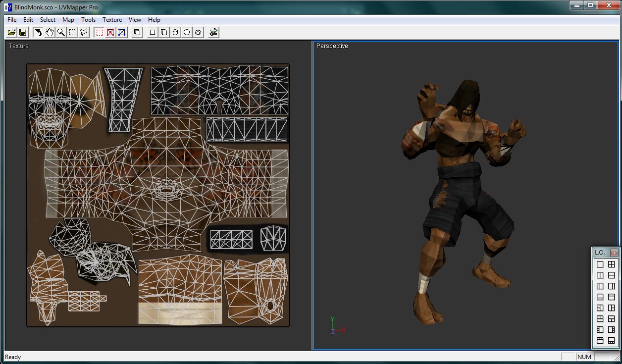
Task: Pick the black dashed rectangle marquee tool
Action: click(72, 32)
